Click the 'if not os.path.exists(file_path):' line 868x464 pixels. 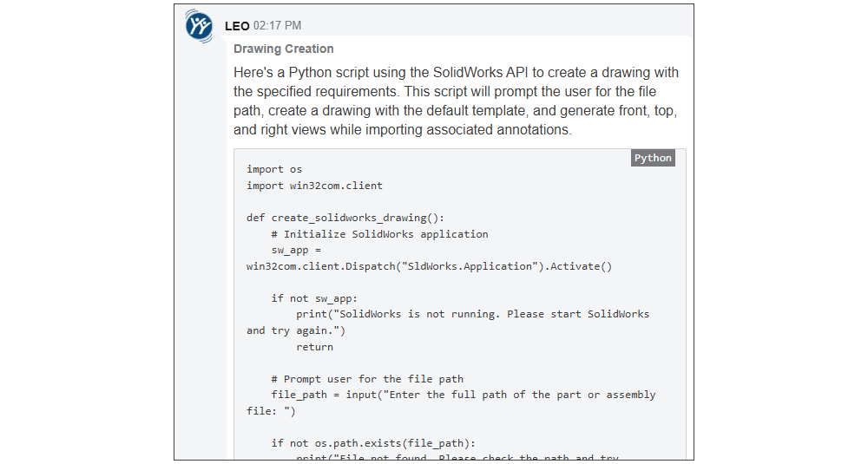point(373,443)
